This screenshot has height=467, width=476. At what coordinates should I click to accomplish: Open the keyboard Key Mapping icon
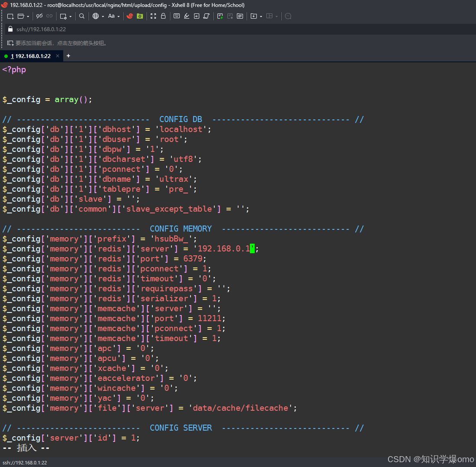177,16
